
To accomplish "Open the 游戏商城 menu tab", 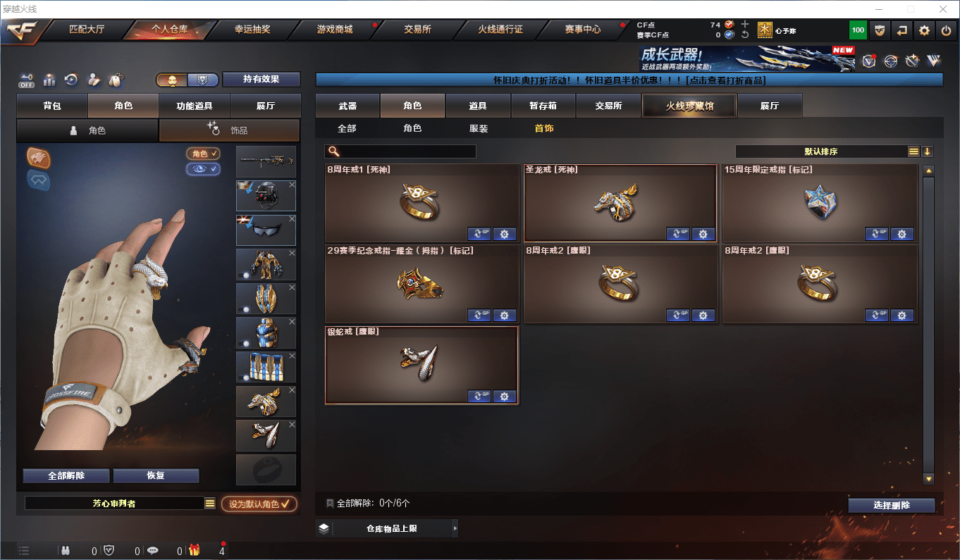I will [x=335, y=30].
